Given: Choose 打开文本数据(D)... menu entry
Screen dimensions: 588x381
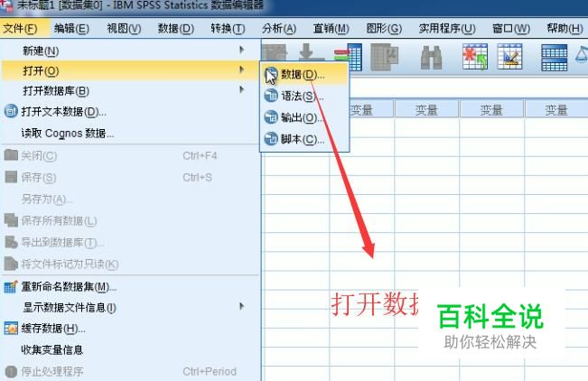Looking at the screenshot, I should pyautogui.click(x=129, y=111).
